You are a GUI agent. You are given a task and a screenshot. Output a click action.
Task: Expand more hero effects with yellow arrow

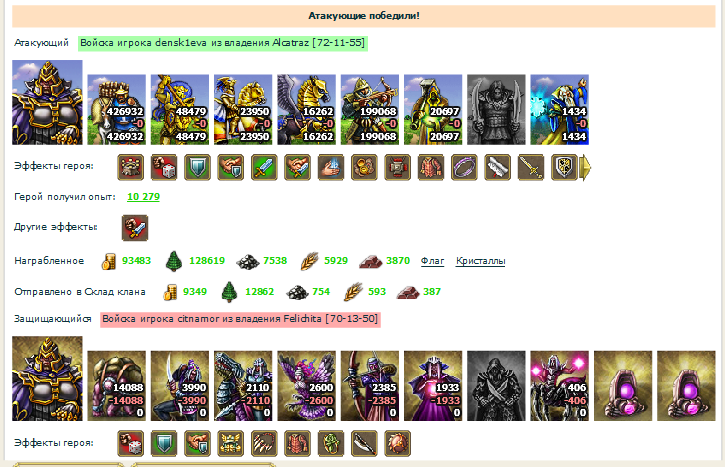[x=585, y=167]
